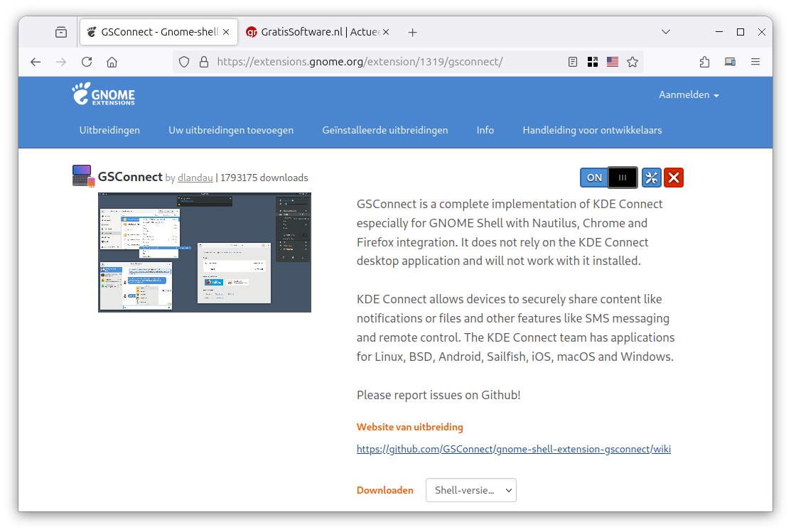Open the Firefox extensions puzzle icon
This screenshot has height=532, width=791.
coord(704,62)
